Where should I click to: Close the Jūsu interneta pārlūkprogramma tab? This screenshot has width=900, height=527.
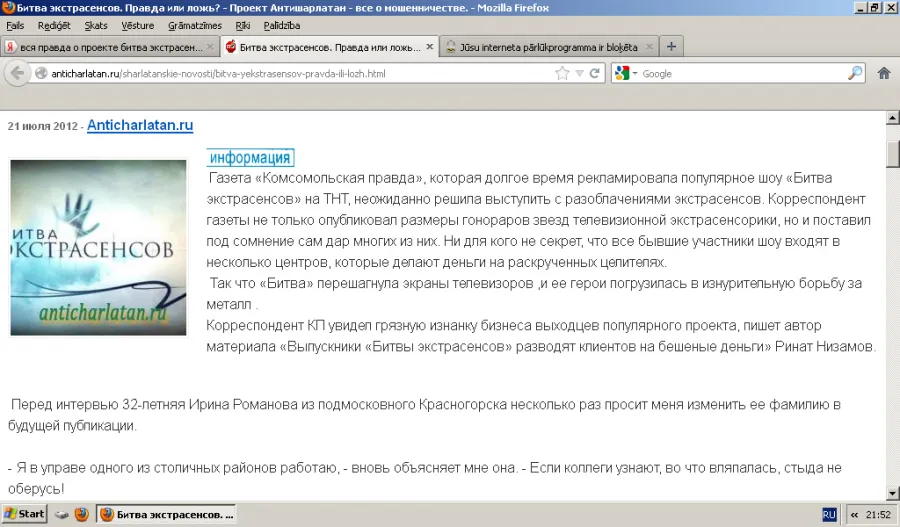pyautogui.click(x=649, y=47)
